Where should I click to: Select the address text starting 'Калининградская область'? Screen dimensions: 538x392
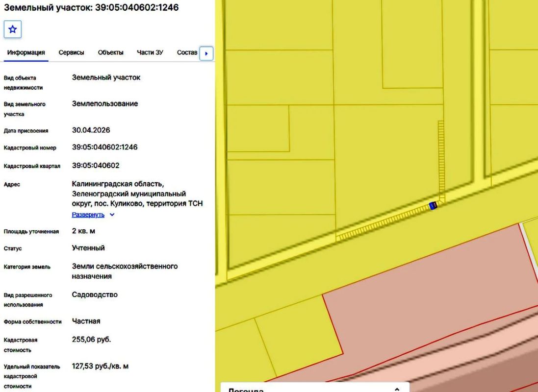pyautogui.click(x=137, y=194)
